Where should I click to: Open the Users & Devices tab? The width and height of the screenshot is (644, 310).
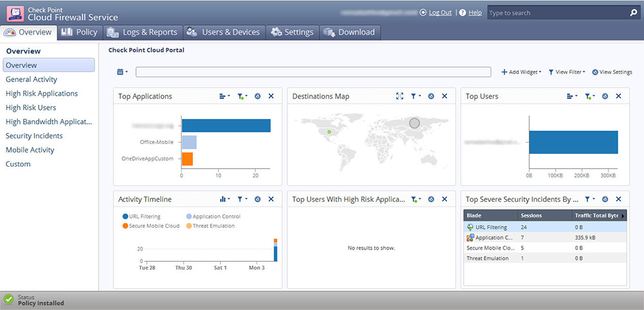224,32
